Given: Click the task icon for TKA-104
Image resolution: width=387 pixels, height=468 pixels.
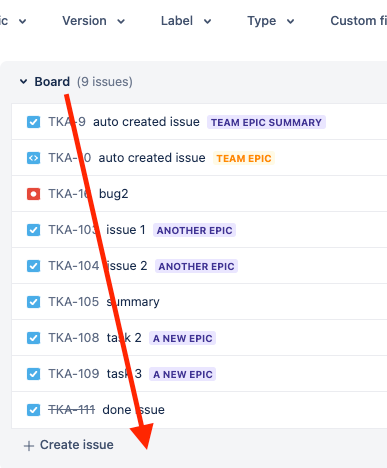Looking at the screenshot, I should [x=33, y=266].
